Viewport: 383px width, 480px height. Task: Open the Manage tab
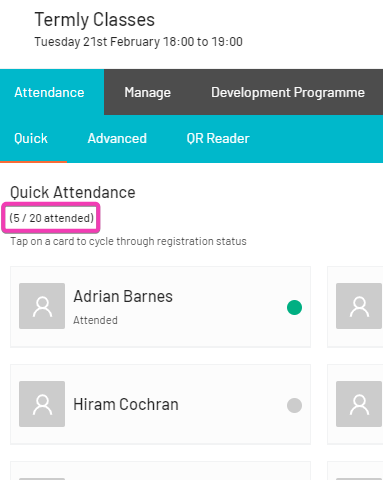point(148,92)
